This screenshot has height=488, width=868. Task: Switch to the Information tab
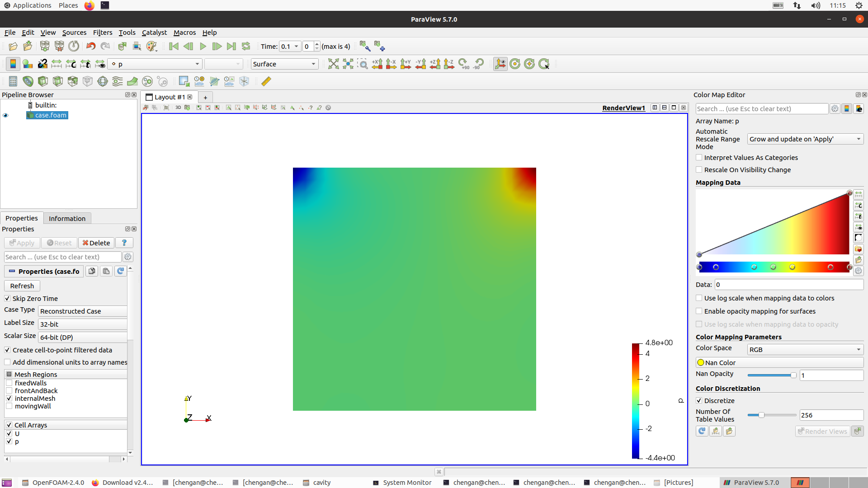click(x=67, y=219)
